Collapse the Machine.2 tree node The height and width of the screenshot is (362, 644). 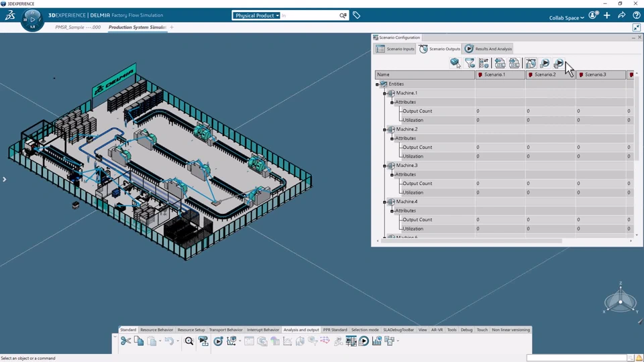click(385, 129)
